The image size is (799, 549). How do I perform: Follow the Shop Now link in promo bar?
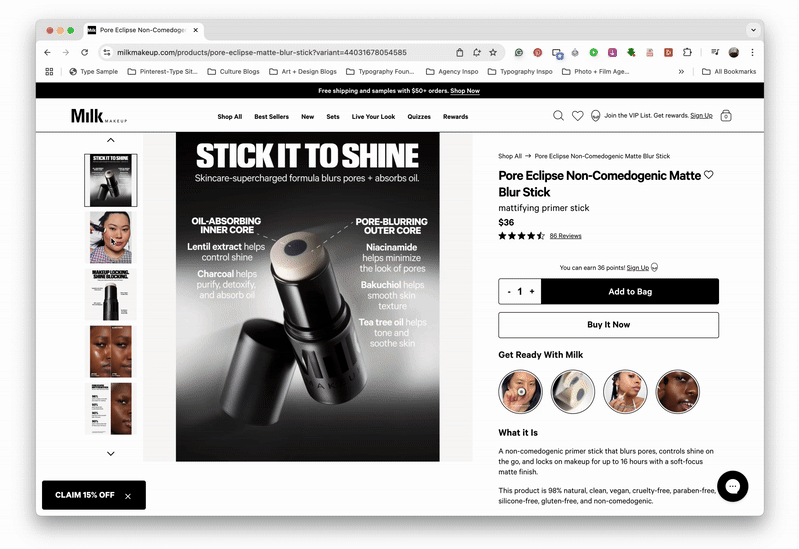(x=465, y=91)
